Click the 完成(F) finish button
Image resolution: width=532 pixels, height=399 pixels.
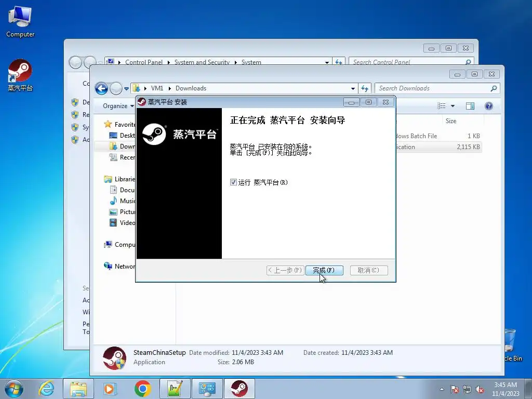tap(324, 270)
